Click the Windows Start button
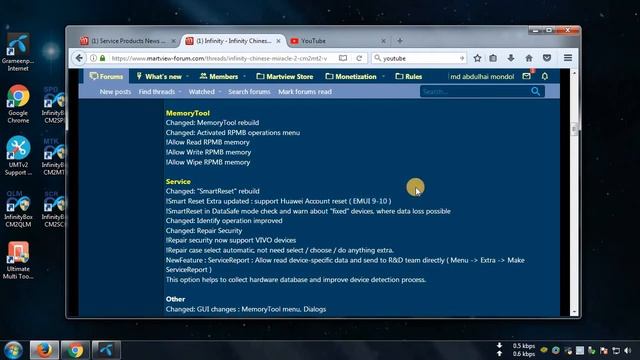This screenshot has height=360, width=640. click(13, 350)
